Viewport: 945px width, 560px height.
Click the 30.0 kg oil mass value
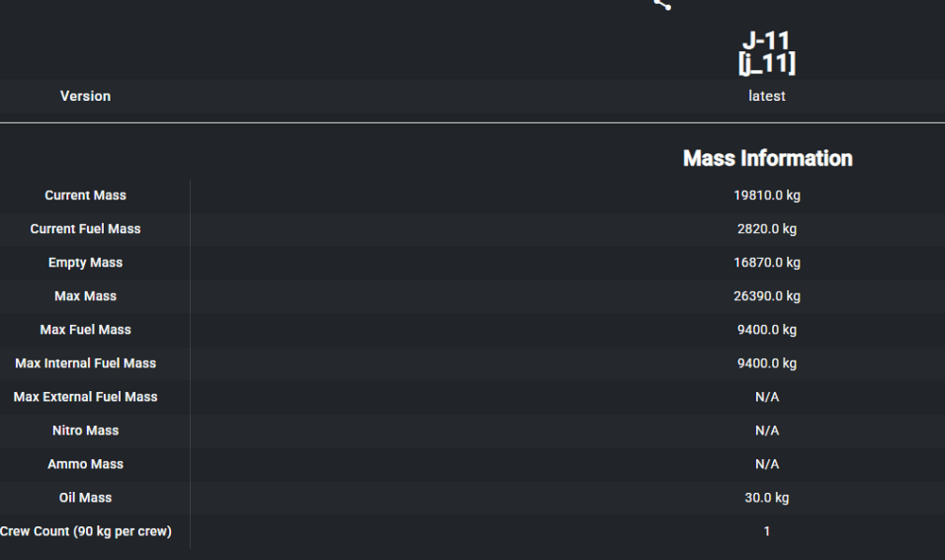coord(766,498)
